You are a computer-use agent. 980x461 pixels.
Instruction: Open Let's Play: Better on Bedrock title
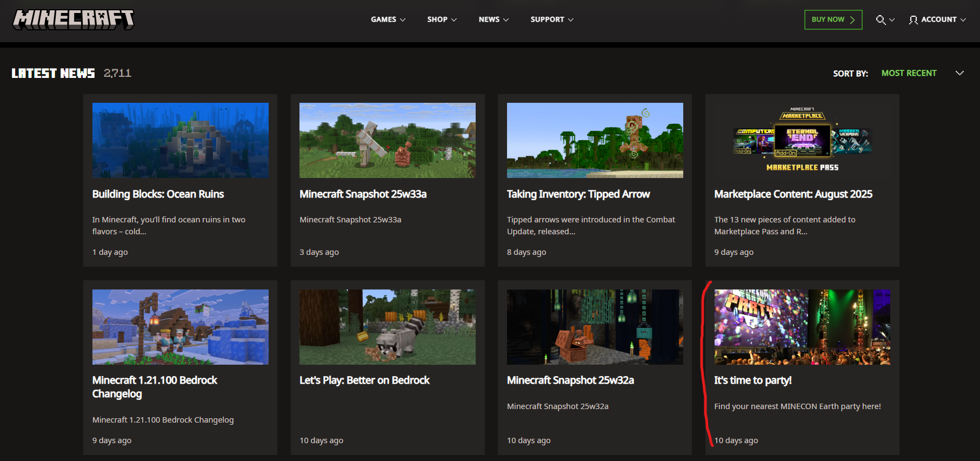364,380
